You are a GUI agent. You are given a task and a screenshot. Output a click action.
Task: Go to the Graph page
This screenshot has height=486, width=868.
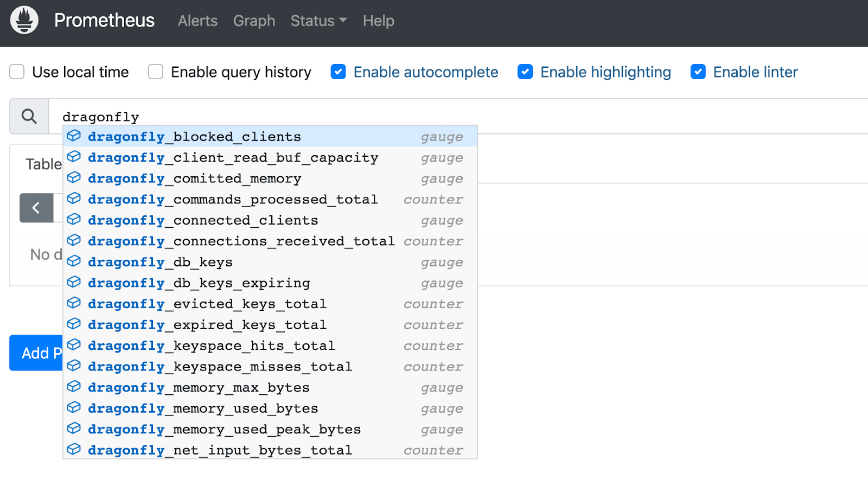coord(254,21)
